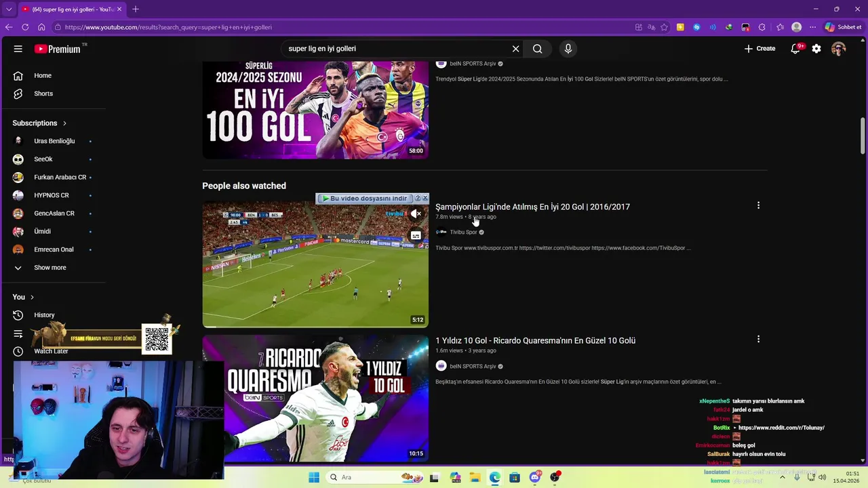Screen dimensions: 868x488
Task: Open the browser three-dot settings menu
Action: coord(812,27)
